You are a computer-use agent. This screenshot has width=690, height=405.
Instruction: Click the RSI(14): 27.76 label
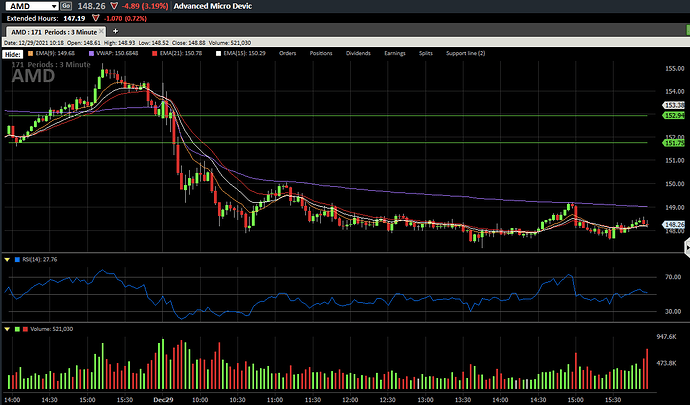coord(40,260)
